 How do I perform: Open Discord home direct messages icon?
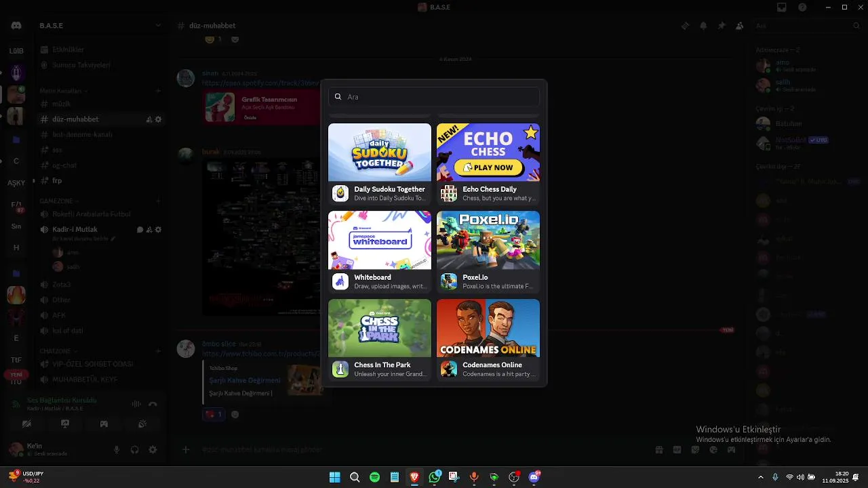pos(16,26)
